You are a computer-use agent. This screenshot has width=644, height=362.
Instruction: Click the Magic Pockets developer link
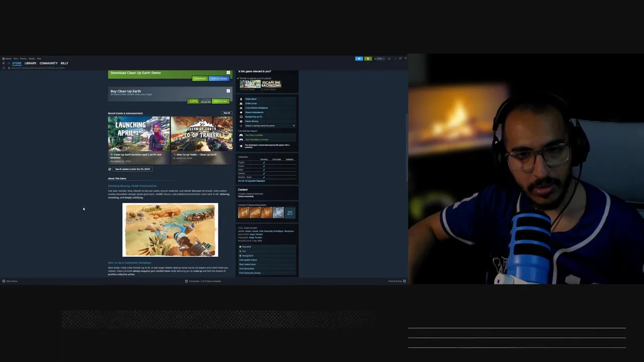click(x=256, y=234)
